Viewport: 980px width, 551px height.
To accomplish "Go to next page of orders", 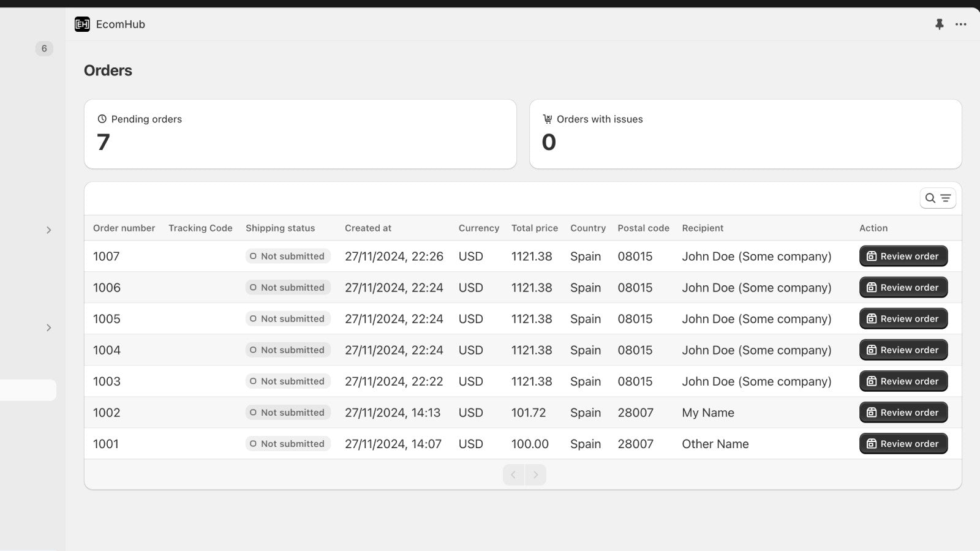I will [x=535, y=475].
